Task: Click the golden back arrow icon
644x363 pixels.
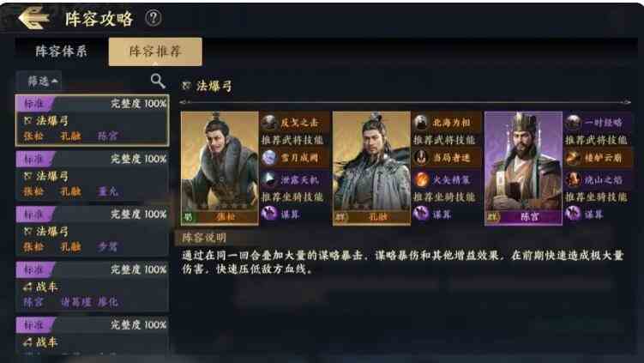Action: click(33, 18)
